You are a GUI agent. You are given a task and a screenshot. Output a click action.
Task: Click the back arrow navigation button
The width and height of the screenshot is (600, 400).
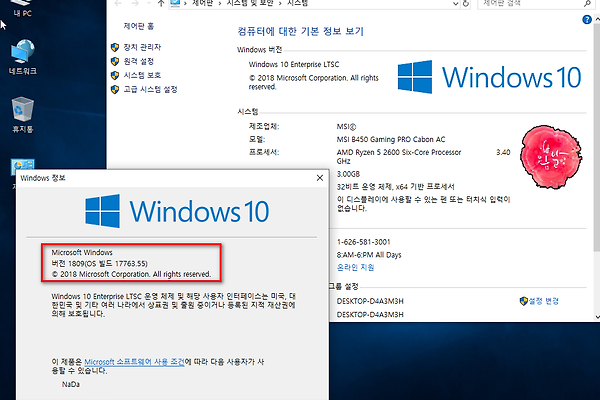click(118, 3)
